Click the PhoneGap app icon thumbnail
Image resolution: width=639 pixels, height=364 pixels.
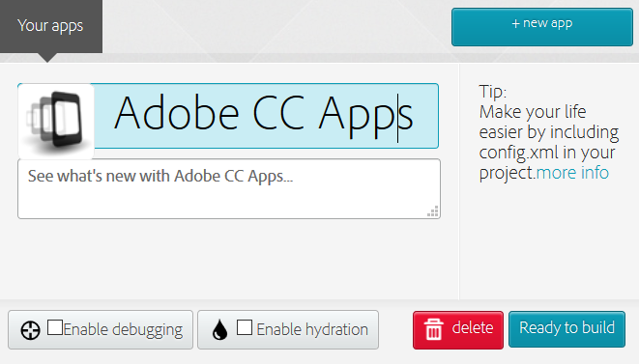[56, 121]
